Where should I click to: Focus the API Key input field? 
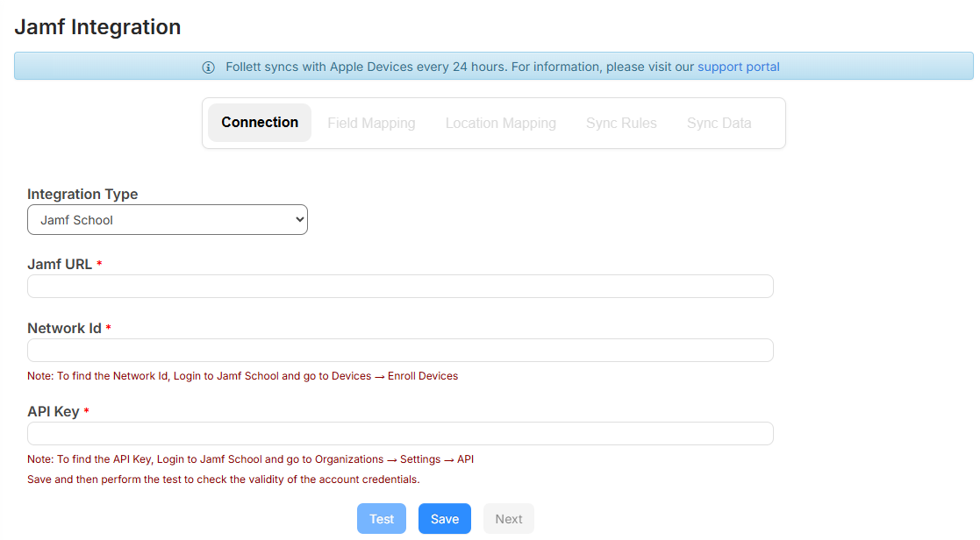click(x=400, y=433)
